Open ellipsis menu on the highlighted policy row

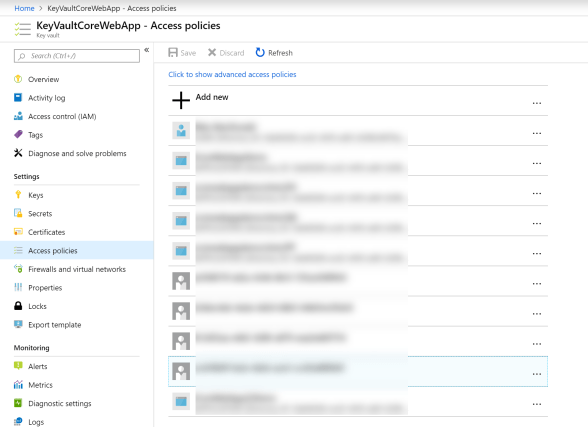537,374
